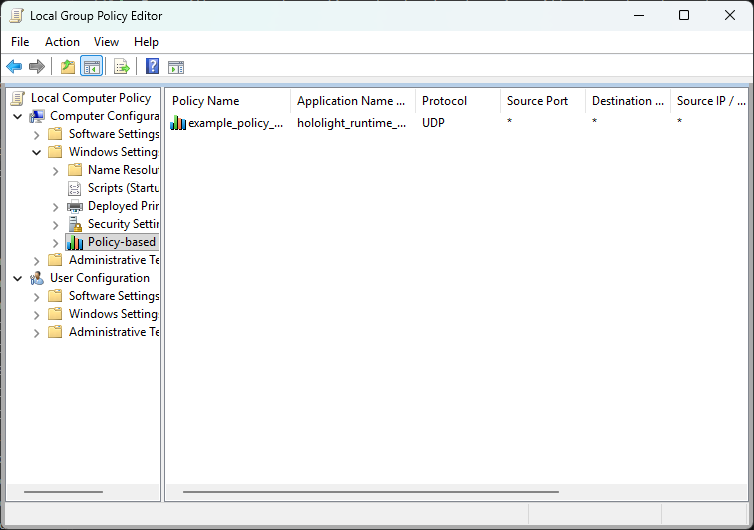Collapse the User Configuration node
This screenshot has width=754, height=530.
coord(18,278)
